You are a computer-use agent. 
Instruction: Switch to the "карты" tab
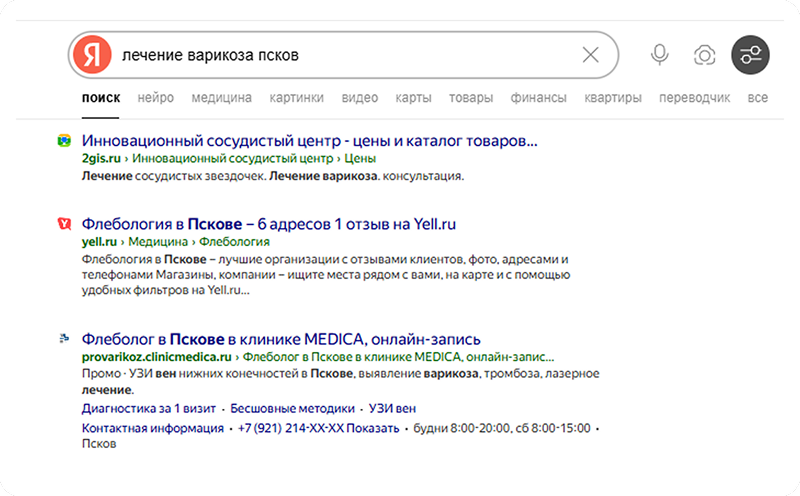click(413, 98)
